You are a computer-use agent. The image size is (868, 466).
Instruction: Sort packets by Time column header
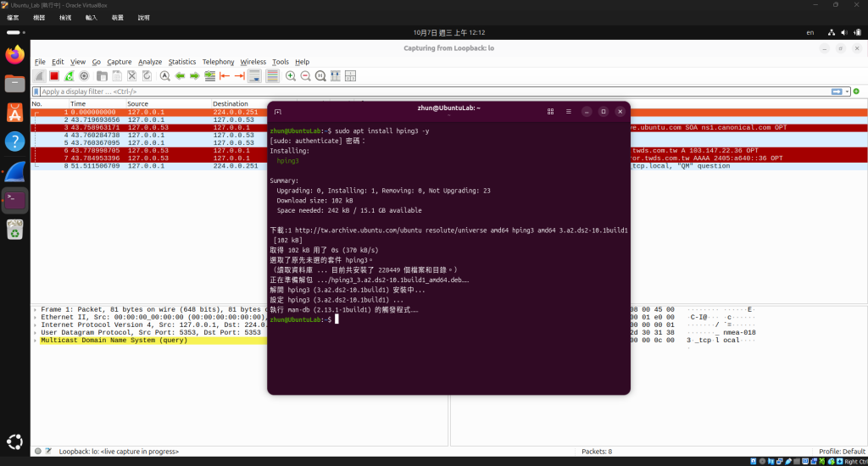point(97,103)
